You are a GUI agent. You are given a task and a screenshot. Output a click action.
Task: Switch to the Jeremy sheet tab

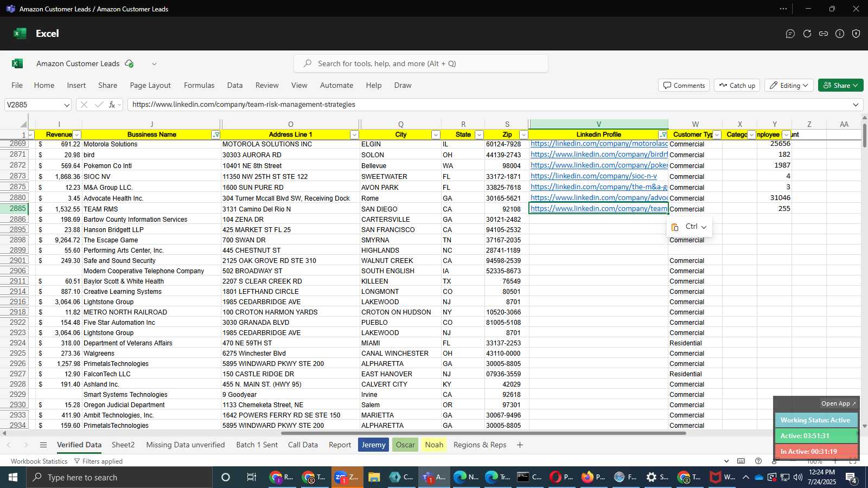(x=374, y=445)
